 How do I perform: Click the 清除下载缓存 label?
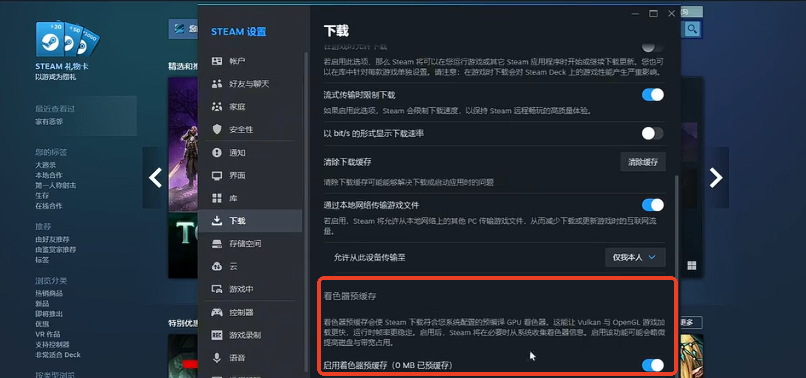[x=347, y=162]
